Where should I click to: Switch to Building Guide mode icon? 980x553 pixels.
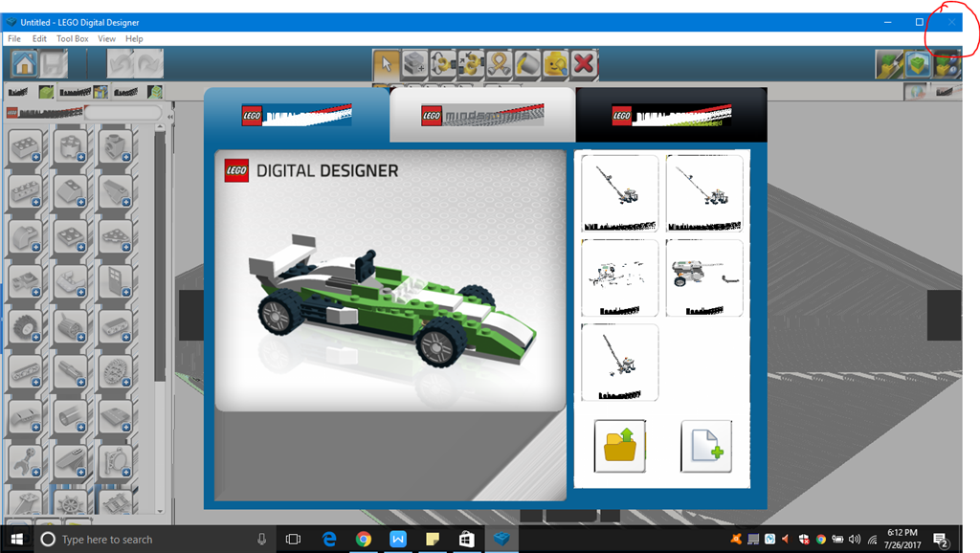coord(947,64)
